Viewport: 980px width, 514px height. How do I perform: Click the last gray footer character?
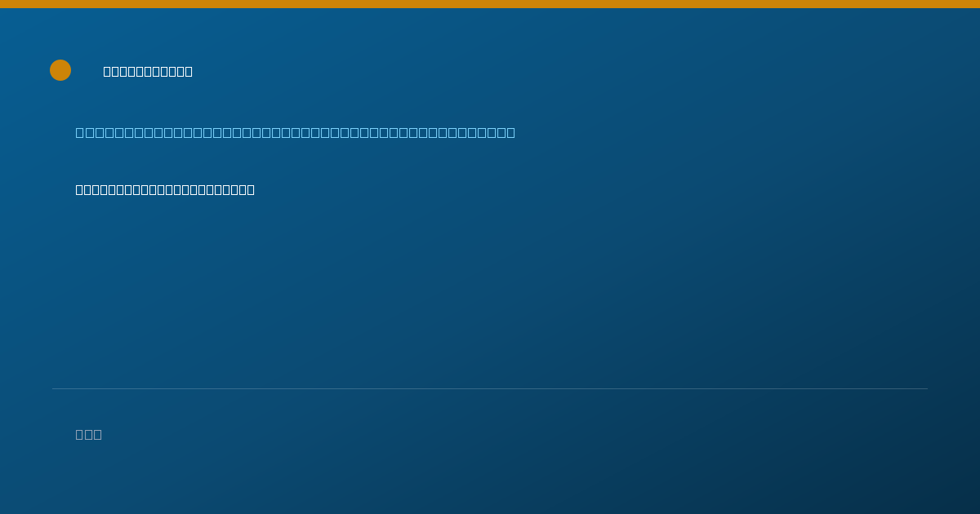click(98, 434)
